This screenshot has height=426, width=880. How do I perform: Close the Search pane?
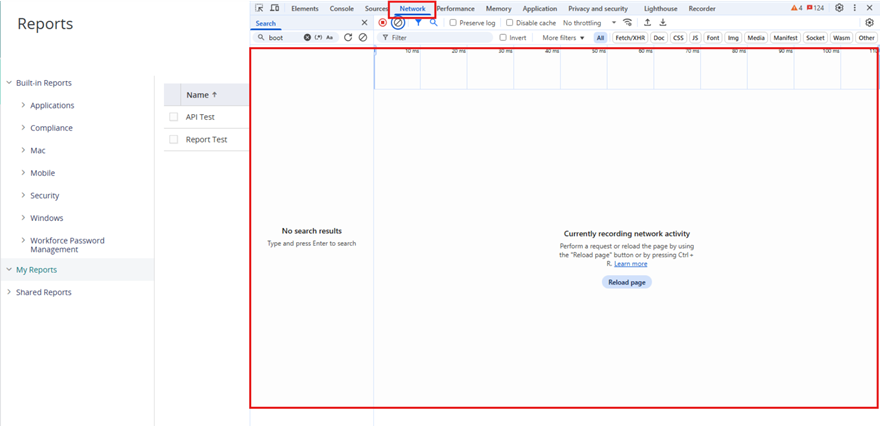[364, 23]
